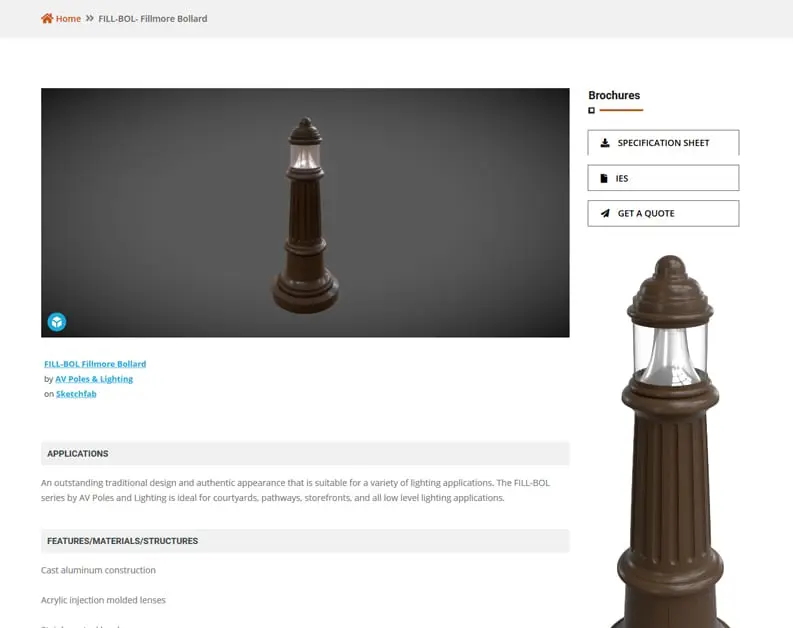
Task: Click the double chevron breadcrumb separator
Action: [90, 18]
